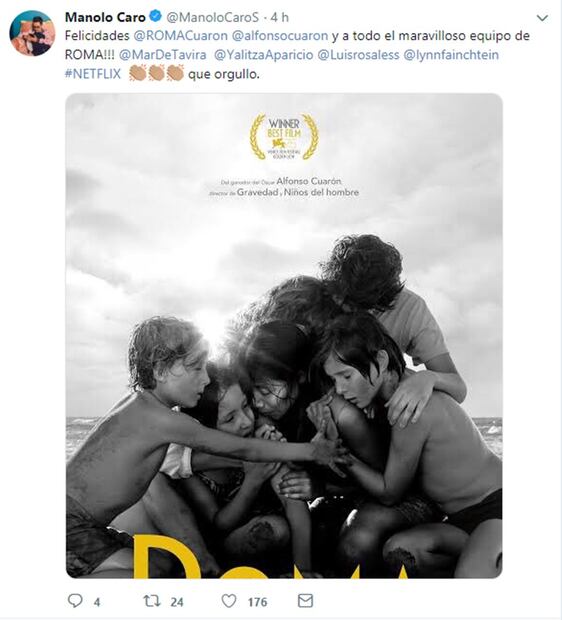Open the #NETFLIX hashtag
This screenshot has width=562, height=620.
[93, 74]
